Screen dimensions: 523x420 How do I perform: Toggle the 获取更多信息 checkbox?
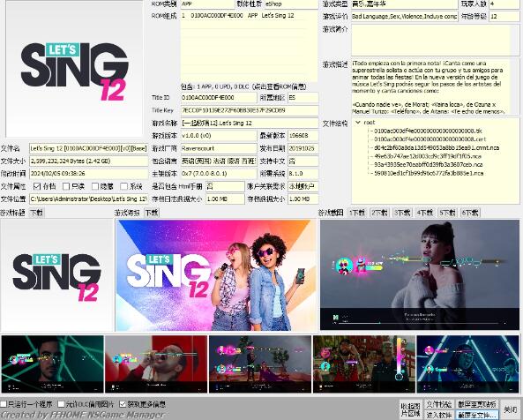123,404
